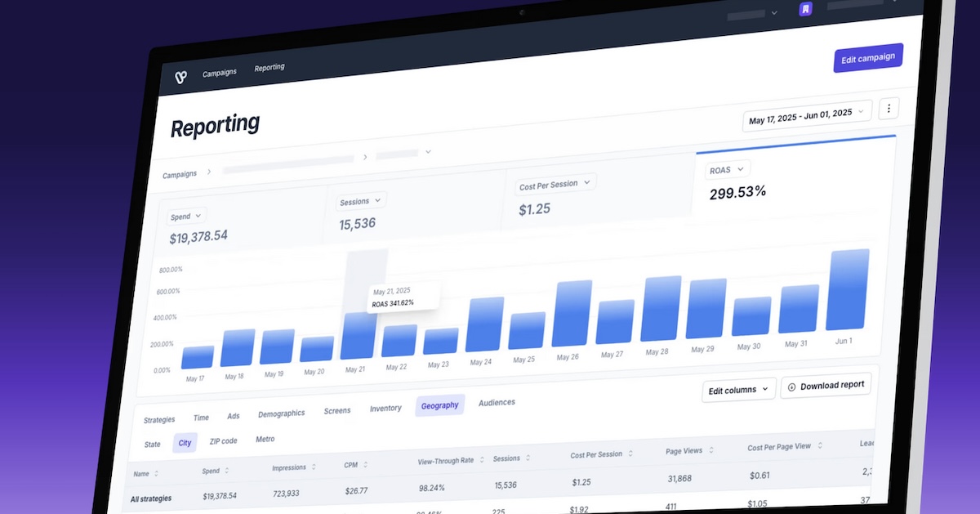
Task: Click the May 21 chart bar
Action: coord(359,336)
